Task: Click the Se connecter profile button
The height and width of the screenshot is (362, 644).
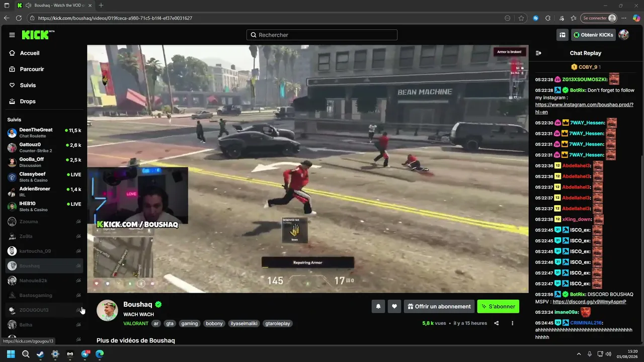Action: 599,18
